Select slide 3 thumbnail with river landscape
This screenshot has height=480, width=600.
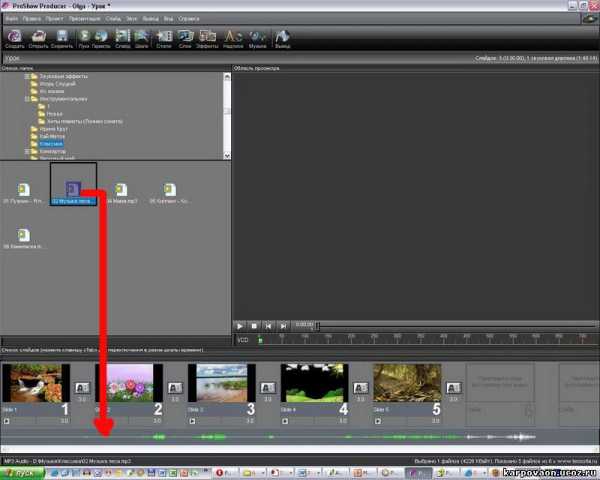click(x=222, y=383)
